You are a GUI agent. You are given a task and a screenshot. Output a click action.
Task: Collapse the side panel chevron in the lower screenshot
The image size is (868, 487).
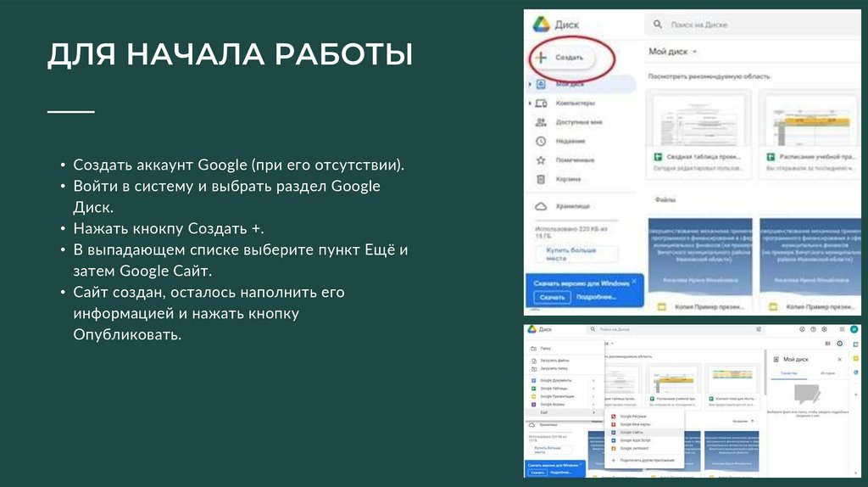(856, 473)
